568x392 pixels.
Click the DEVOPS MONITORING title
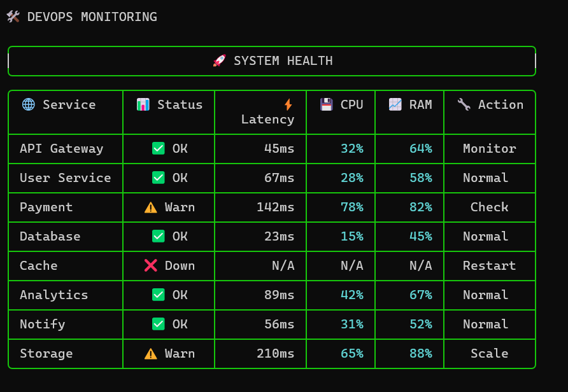(x=91, y=17)
